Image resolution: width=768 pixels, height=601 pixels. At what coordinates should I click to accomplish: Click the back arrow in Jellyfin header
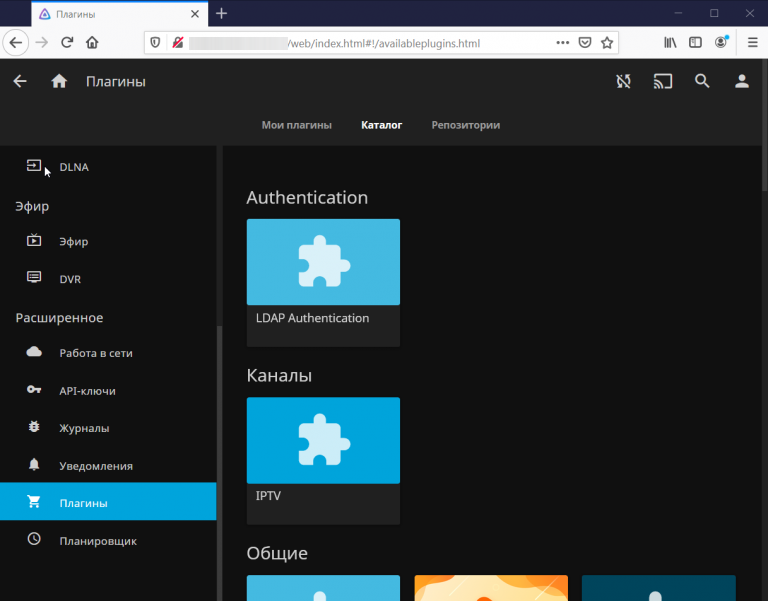20,82
